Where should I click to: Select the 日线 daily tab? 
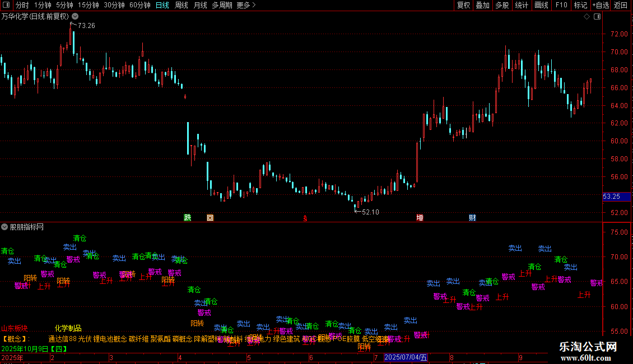162,5
